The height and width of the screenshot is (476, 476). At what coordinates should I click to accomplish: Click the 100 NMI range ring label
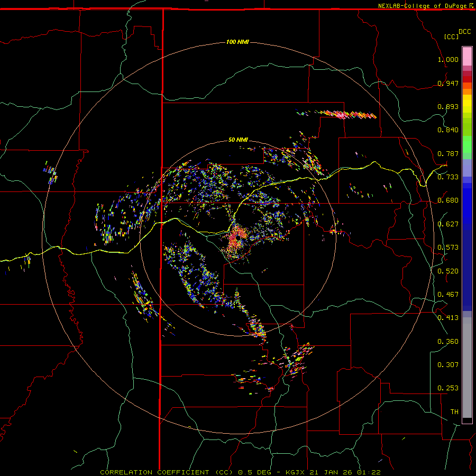(x=237, y=42)
